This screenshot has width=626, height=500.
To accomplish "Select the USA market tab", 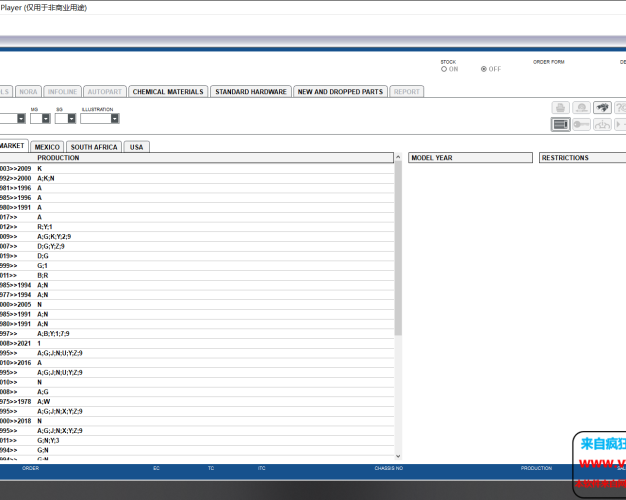I will coord(137,147).
